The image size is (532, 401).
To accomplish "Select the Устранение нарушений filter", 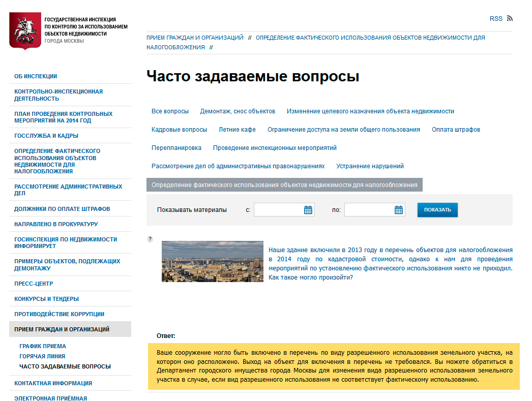I will (x=370, y=166).
